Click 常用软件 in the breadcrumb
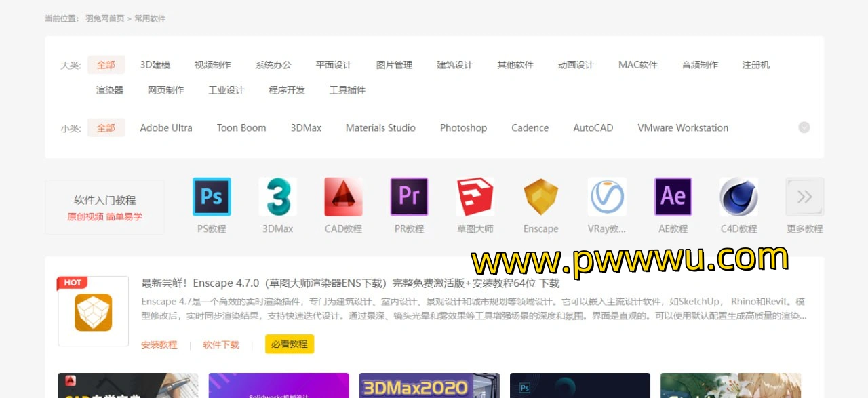The width and height of the screenshot is (868, 398). click(x=150, y=18)
